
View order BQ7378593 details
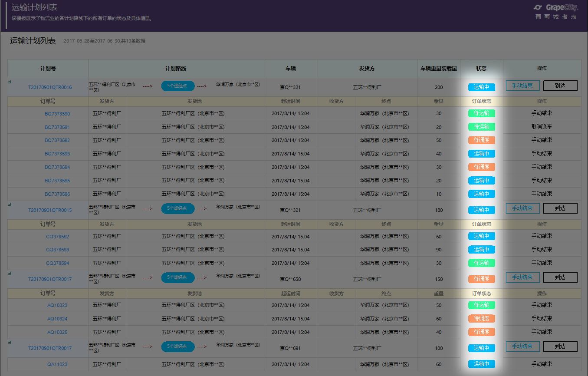[57, 154]
